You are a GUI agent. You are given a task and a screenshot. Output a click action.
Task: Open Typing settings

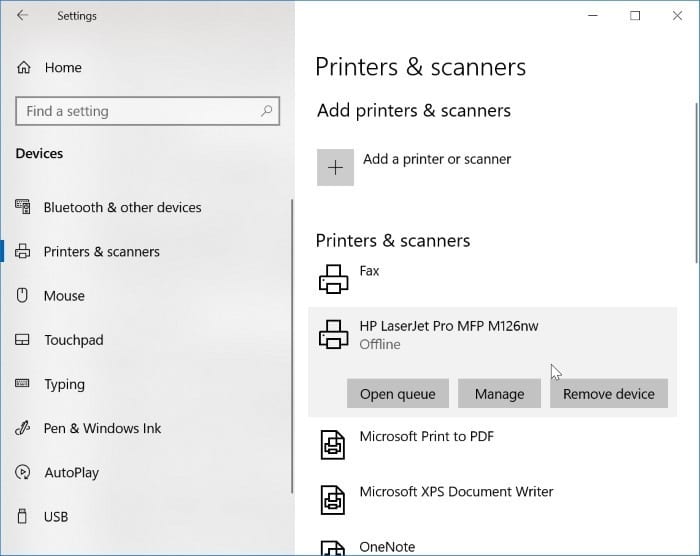(64, 384)
